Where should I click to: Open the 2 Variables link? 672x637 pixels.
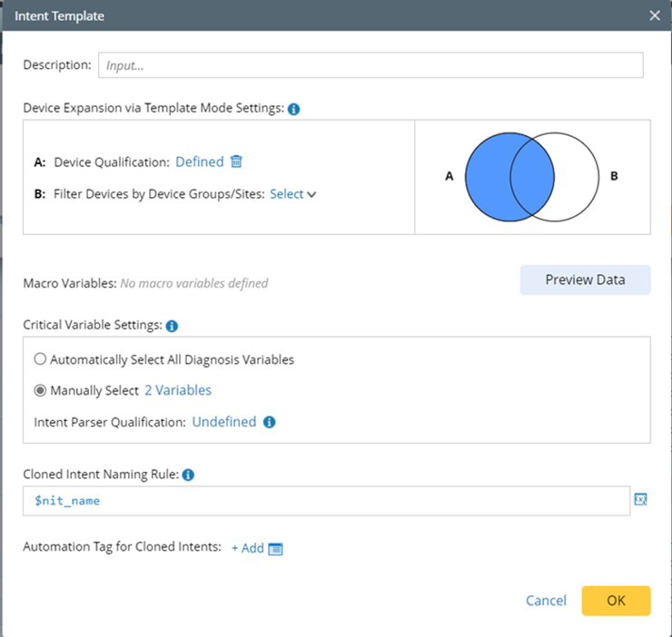click(x=178, y=390)
